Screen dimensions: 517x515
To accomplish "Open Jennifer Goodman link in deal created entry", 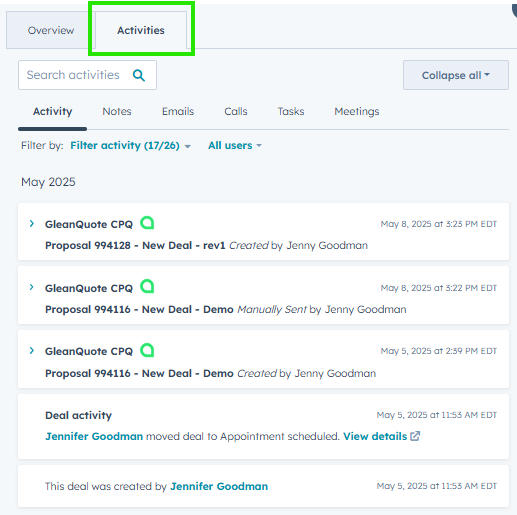I will (219, 486).
